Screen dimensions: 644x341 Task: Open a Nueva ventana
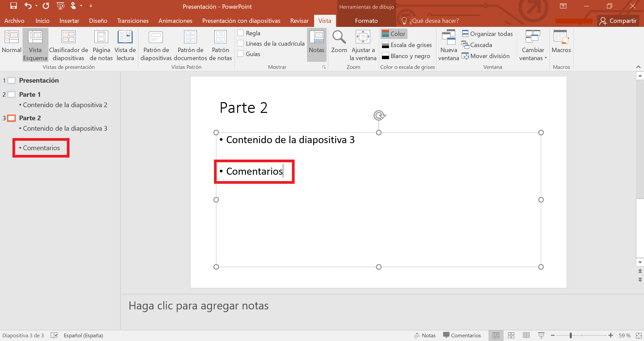pyautogui.click(x=448, y=45)
